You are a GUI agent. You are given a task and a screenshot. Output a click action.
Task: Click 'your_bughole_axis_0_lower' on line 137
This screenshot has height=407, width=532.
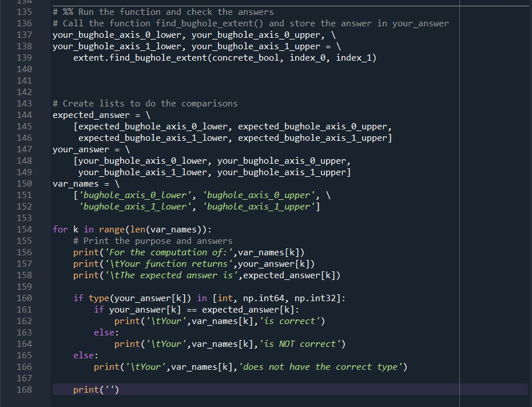pyautogui.click(x=117, y=35)
